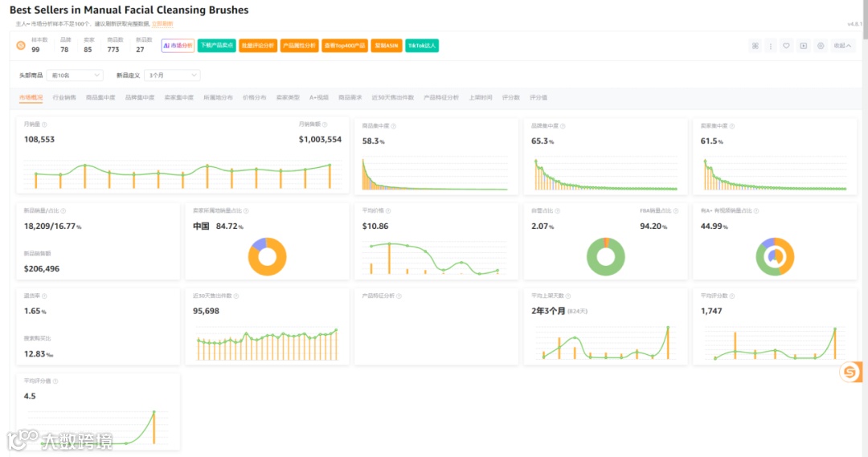Switch to the 卖家集中度 tab

(x=178, y=97)
